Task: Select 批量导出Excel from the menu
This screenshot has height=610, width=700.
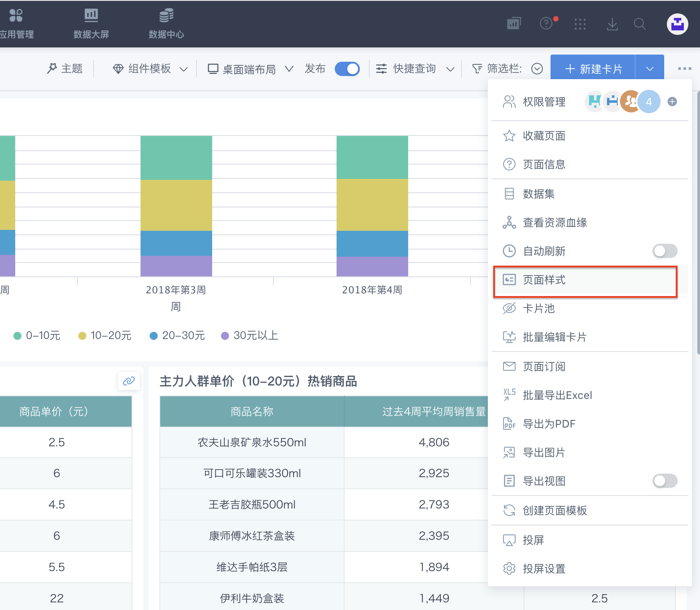Action: 590,395
